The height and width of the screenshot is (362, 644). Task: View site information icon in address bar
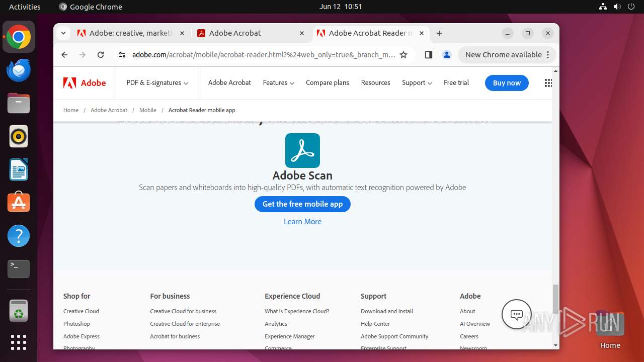point(122,55)
